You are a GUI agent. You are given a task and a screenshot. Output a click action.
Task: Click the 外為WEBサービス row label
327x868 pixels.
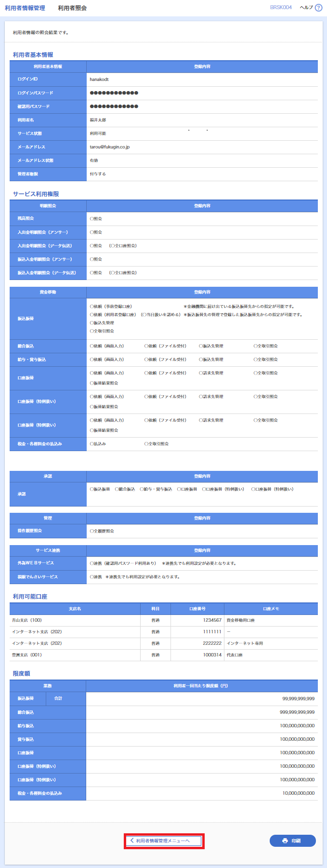click(36, 563)
